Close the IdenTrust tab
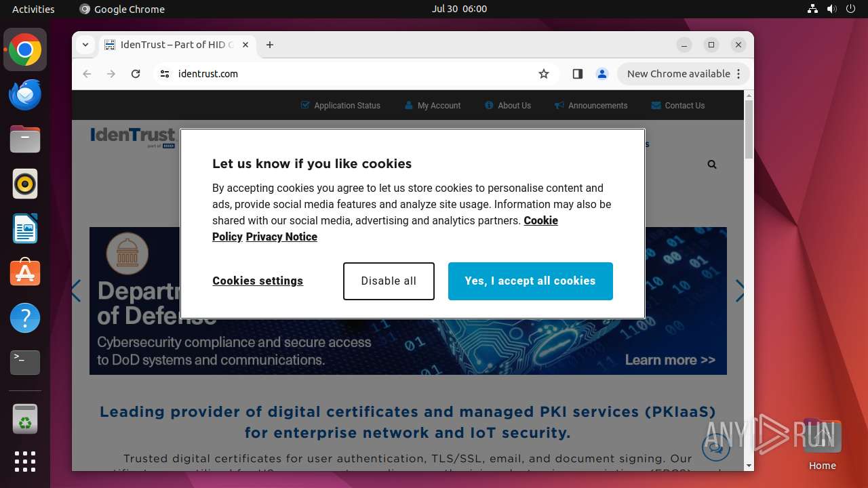Screen dimensions: 868x488 tap(245, 45)
